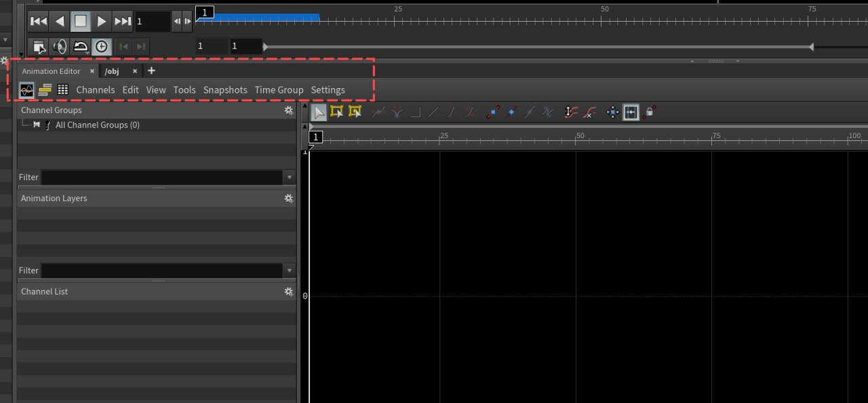Viewport: 868px width, 403px height.
Task: Click the Channel Groups filter field
Action: point(162,177)
